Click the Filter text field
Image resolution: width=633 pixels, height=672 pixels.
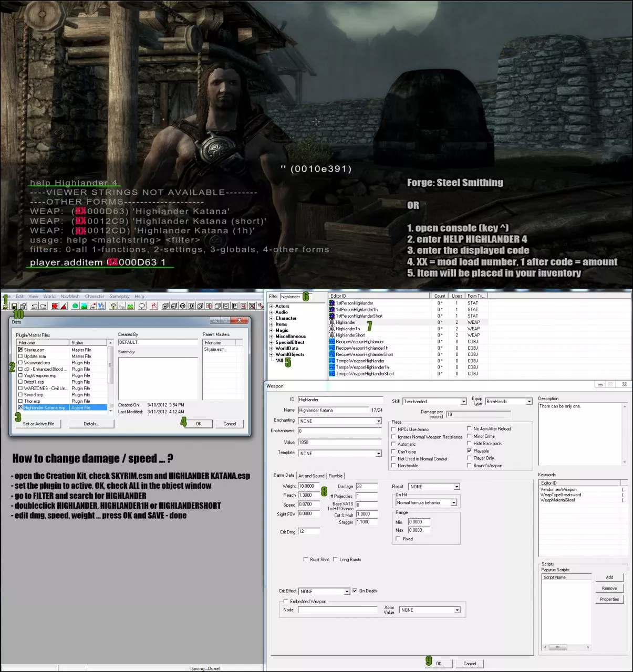296,297
